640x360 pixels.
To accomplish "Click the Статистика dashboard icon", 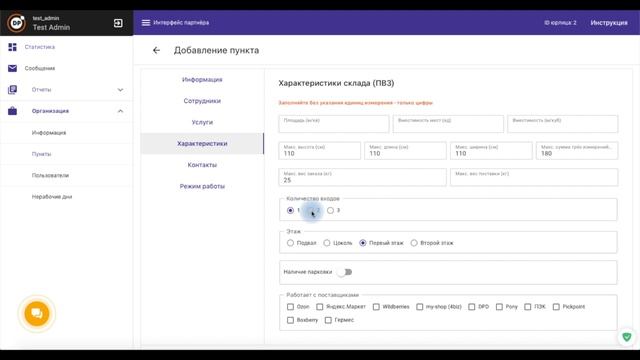I will (13, 47).
